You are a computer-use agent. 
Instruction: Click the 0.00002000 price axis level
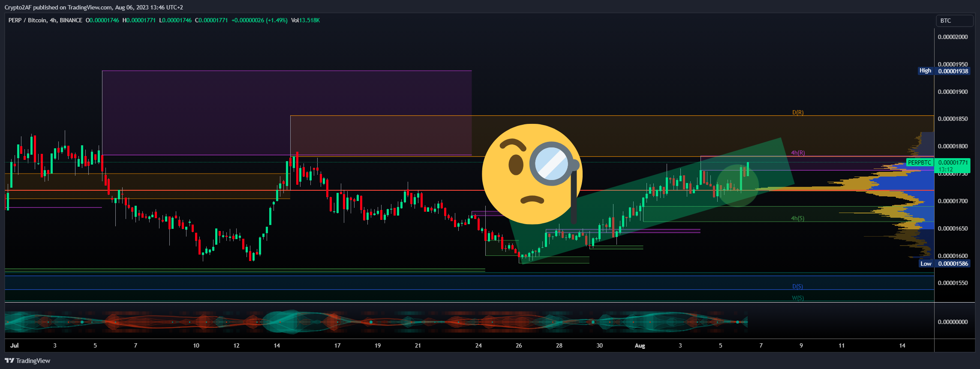coord(953,37)
